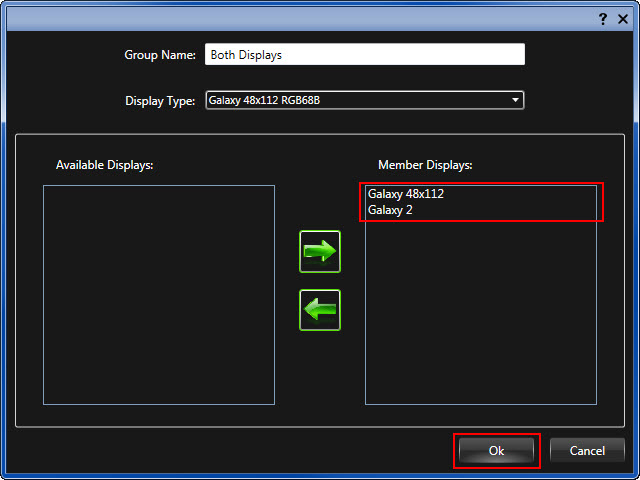This screenshot has width=640, height=480.
Task: Click the green left arrow to remove display
Action: [x=320, y=310]
